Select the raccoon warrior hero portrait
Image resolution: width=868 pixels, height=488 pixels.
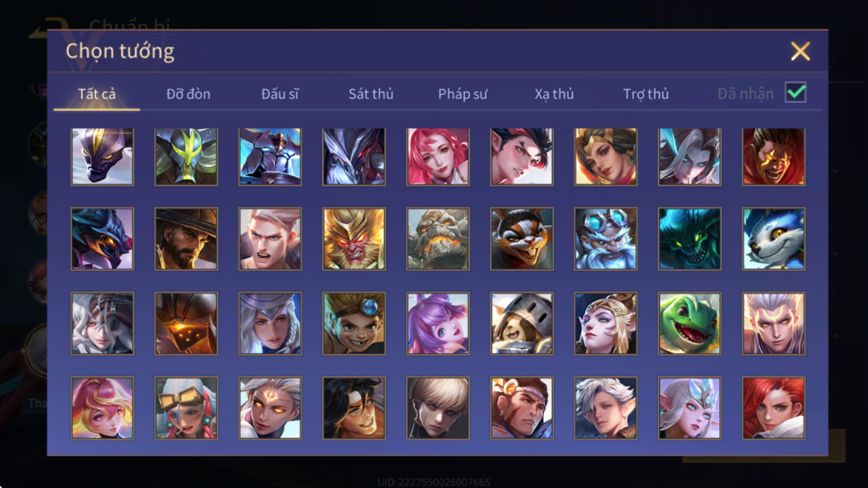[x=522, y=239]
